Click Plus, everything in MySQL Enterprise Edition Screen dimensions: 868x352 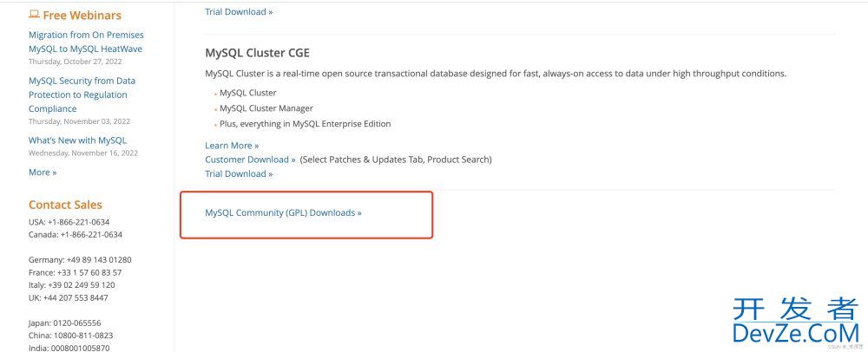tap(305, 124)
